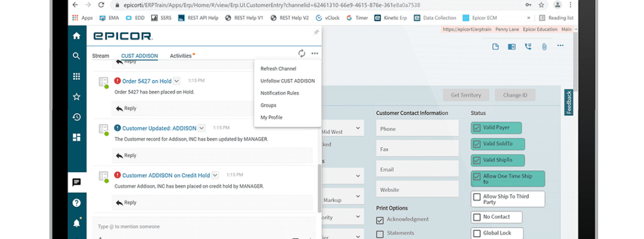Reply to the ADDISON on Credit Hold message
This screenshot has height=239, width=644.
click(x=126, y=203)
